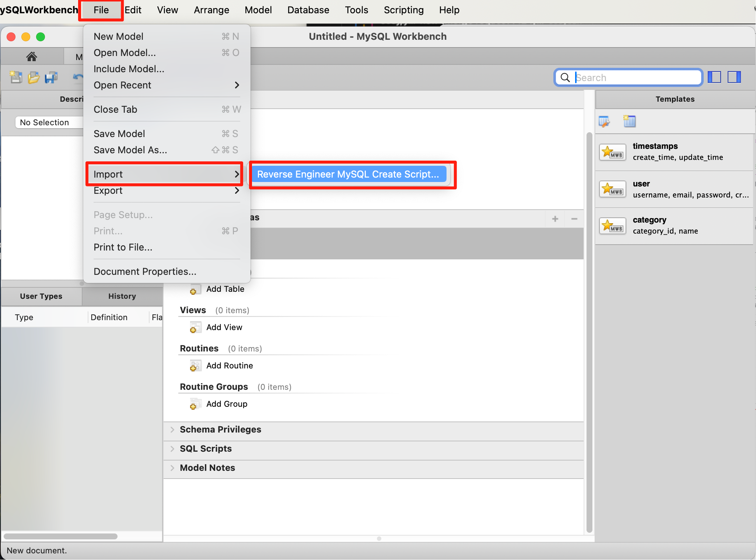Create new model document toolbar icon
The width and height of the screenshot is (756, 560).
coord(15,77)
